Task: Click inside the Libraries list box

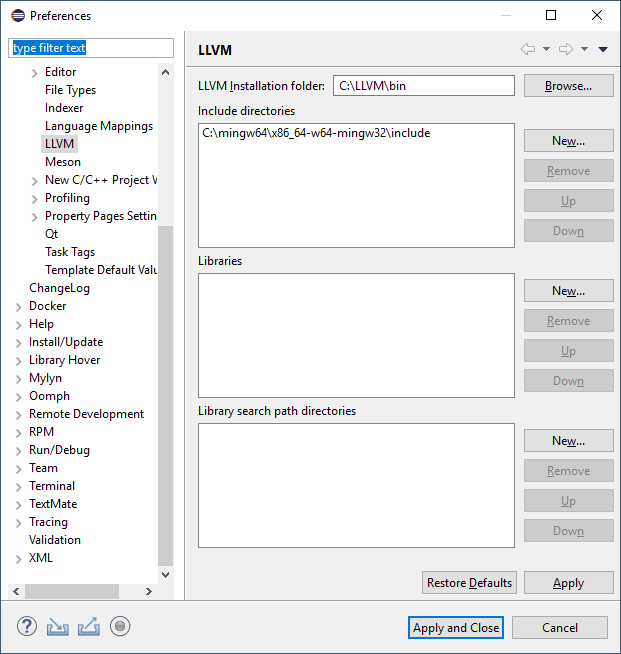Action: (x=356, y=335)
